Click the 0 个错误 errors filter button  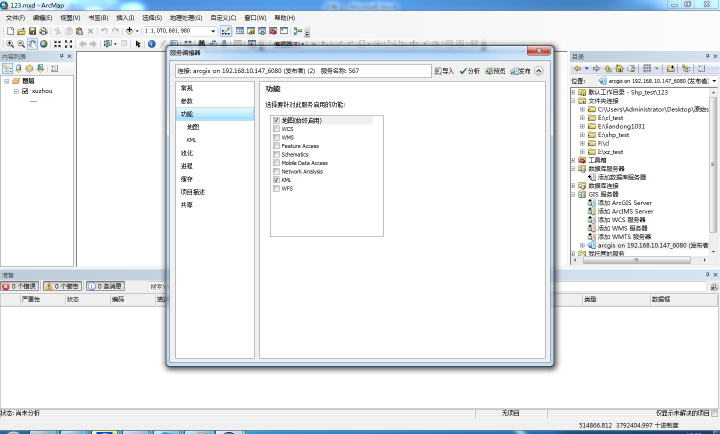20,286
